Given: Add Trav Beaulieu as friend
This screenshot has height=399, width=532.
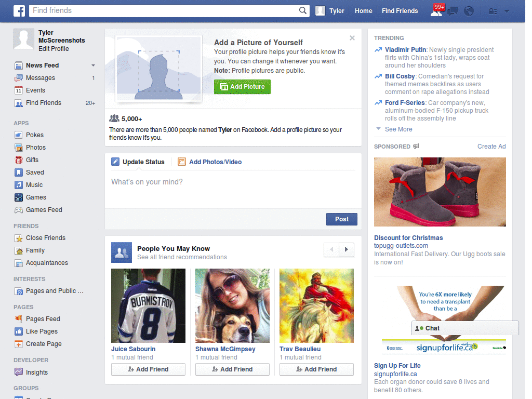Looking at the screenshot, I should pos(316,369).
